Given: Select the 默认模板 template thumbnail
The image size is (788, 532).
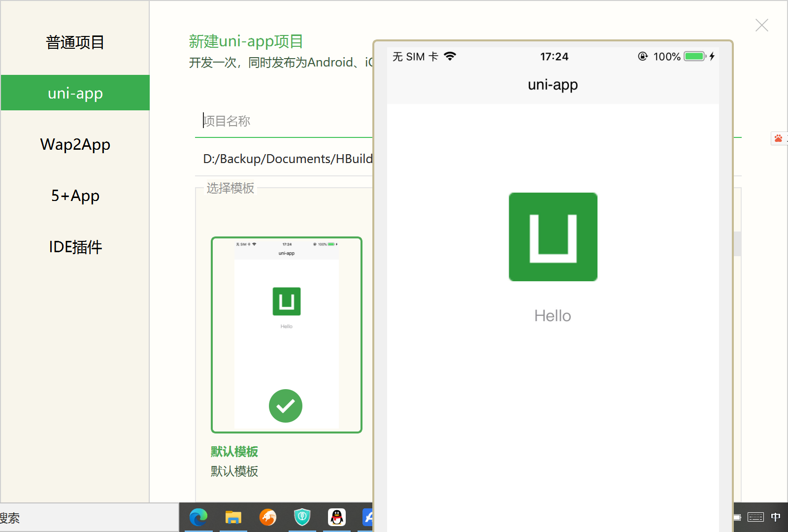Looking at the screenshot, I should tap(287, 335).
